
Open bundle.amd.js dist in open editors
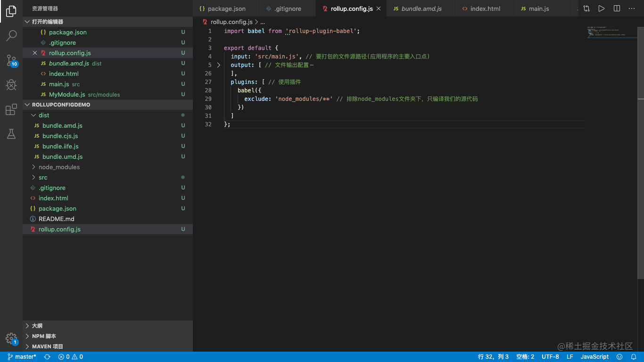click(107, 63)
